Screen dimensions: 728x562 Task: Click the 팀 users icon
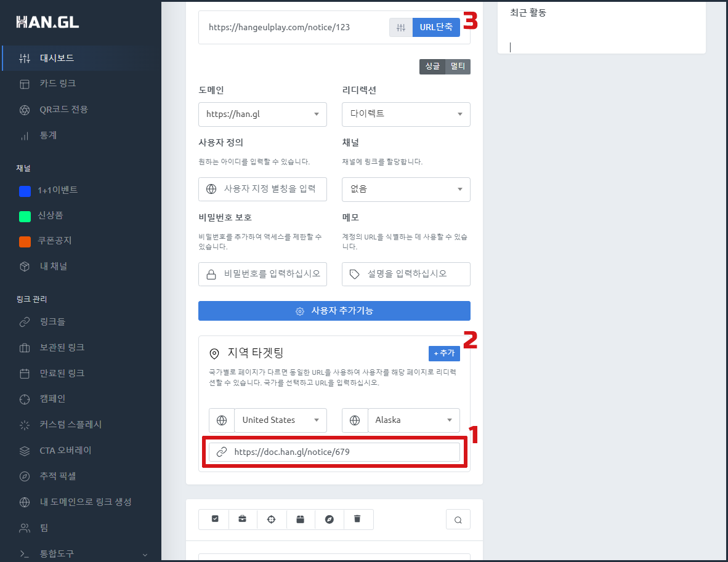tap(25, 528)
